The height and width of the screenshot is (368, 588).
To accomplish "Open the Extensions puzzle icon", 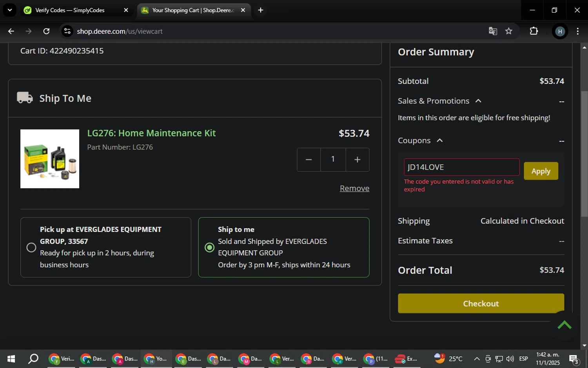I will tap(534, 31).
